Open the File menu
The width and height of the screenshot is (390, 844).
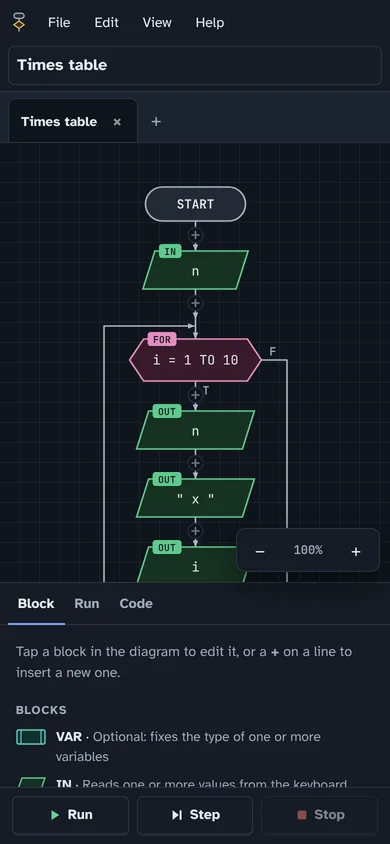click(x=59, y=23)
